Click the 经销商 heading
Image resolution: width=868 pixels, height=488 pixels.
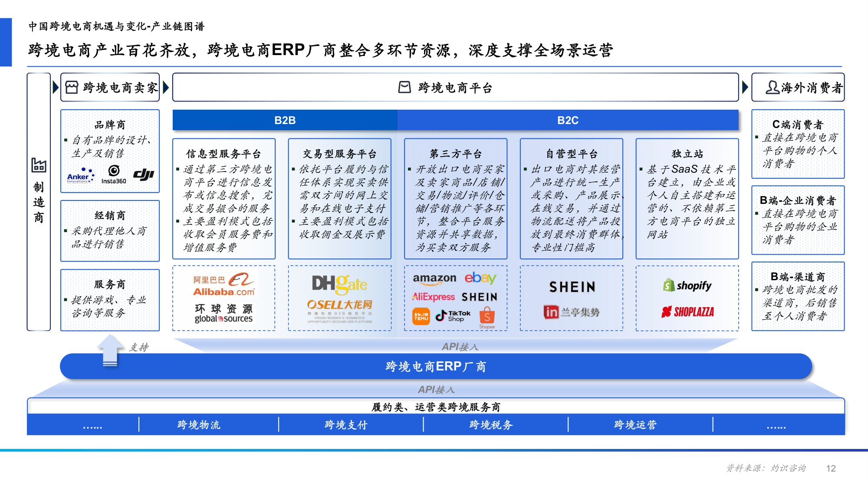coord(110,216)
